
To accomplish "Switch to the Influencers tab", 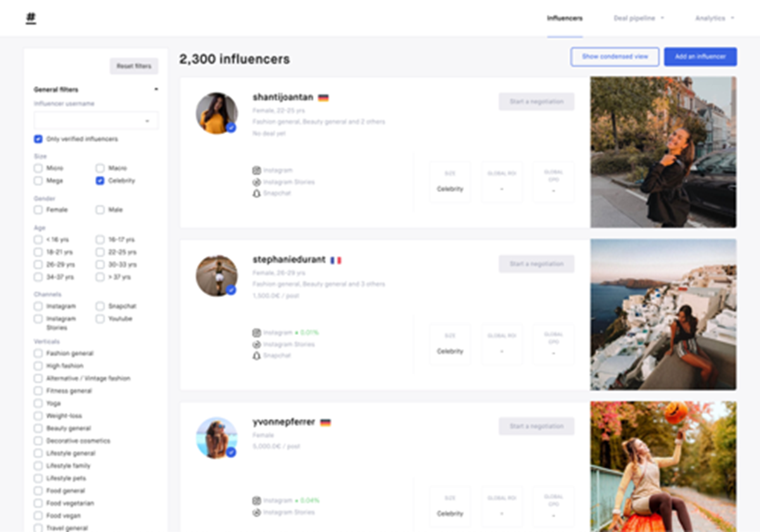I will (565, 18).
